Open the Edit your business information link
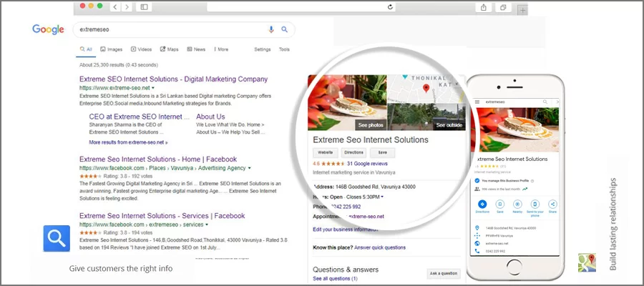Screen dimensions: 644x286 pyautogui.click(x=346, y=230)
